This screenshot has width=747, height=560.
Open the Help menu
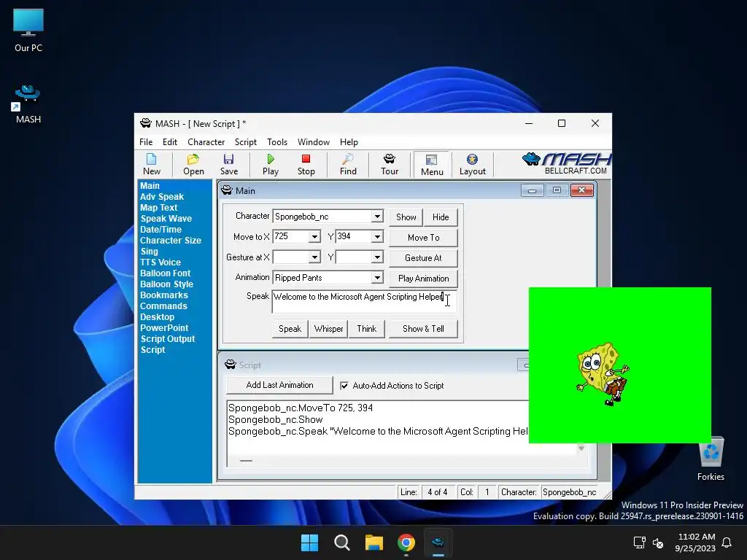click(x=349, y=142)
